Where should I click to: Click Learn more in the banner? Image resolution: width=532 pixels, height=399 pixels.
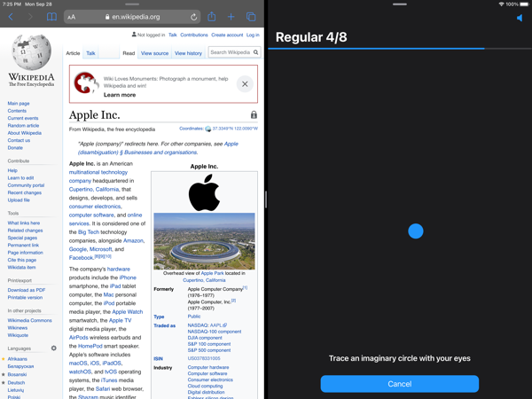120,95
